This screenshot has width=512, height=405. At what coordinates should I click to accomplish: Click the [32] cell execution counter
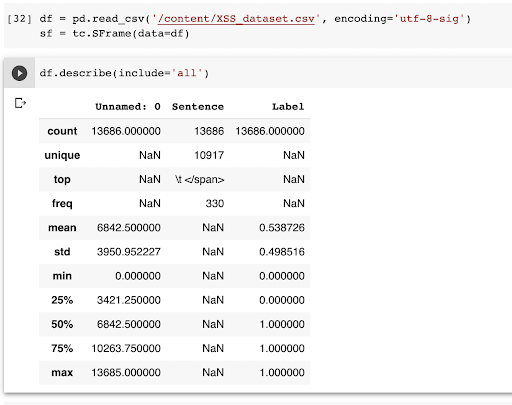(19, 19)
